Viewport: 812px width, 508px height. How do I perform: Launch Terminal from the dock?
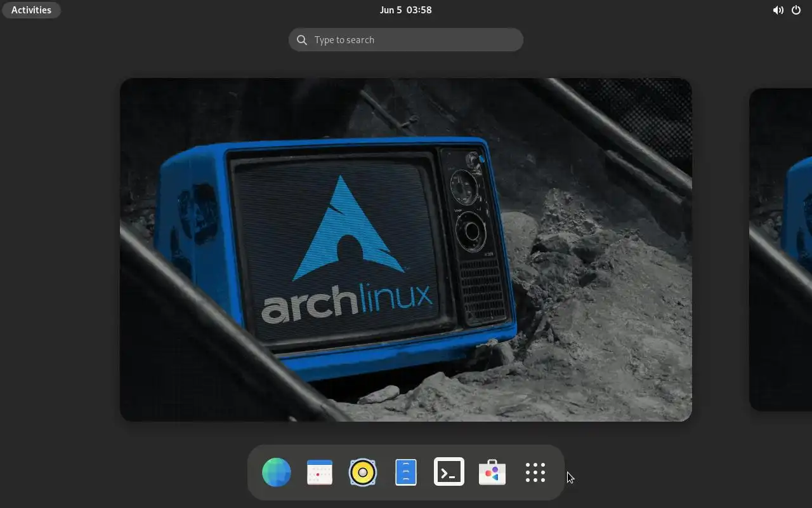pyautogui.click(x=449, y=472)
